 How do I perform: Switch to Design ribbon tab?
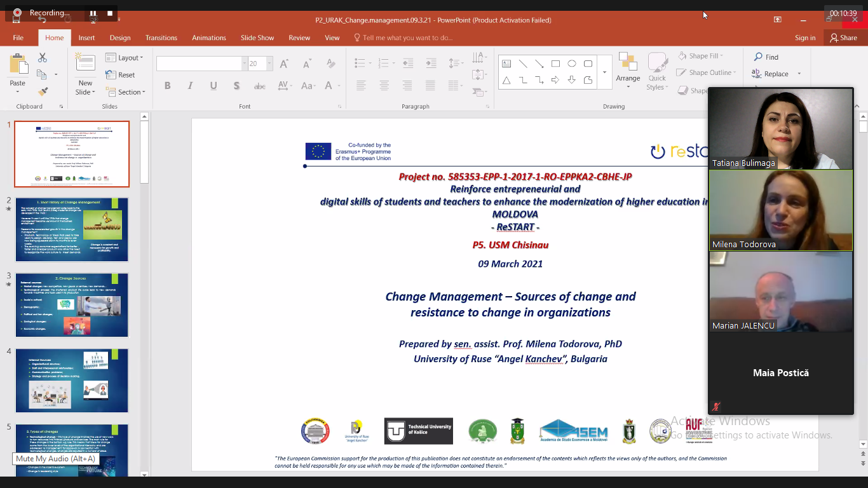(x=120, y=37)
